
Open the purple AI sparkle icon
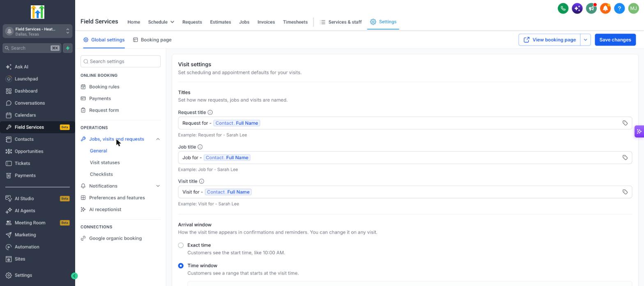click(x=577, y=8)
